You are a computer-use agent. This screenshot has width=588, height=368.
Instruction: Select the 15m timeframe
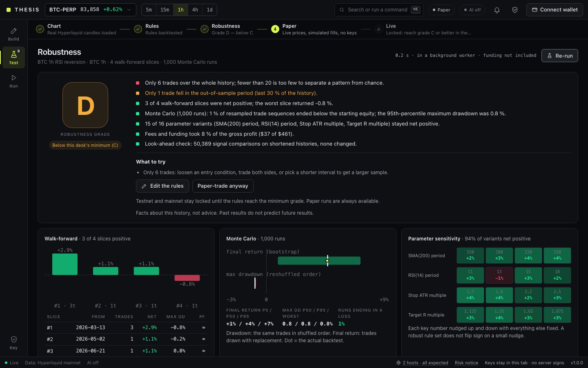165,10
